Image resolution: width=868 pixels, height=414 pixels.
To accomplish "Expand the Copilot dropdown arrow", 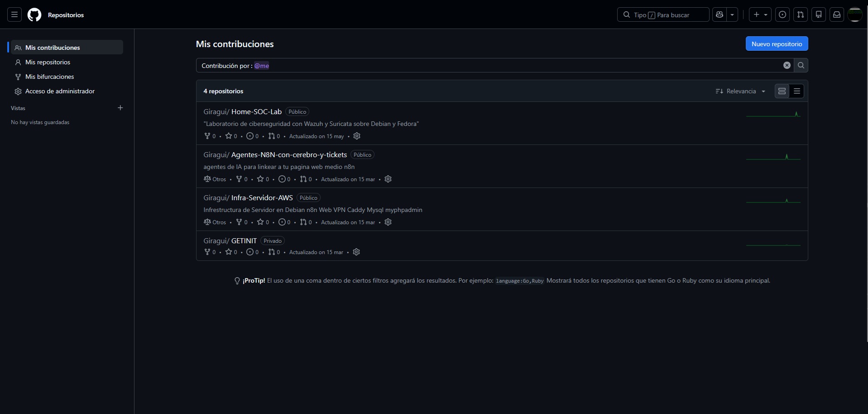I will 732,14.
